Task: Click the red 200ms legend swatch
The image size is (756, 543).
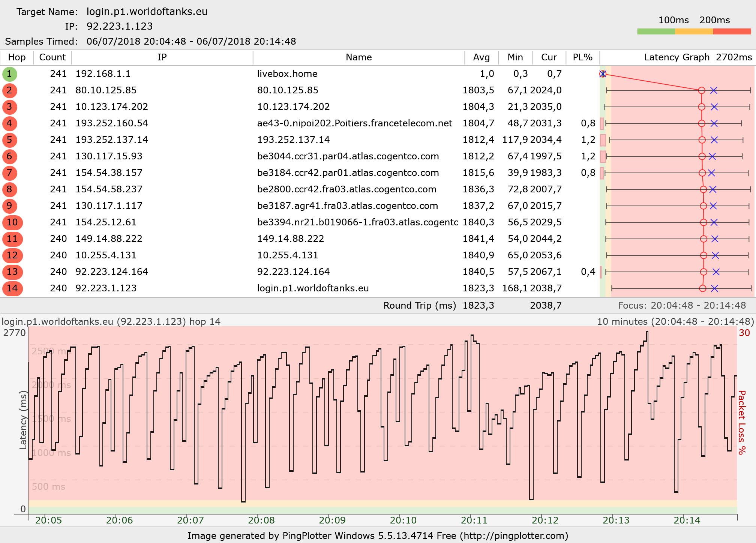Action: pos(732,31)
